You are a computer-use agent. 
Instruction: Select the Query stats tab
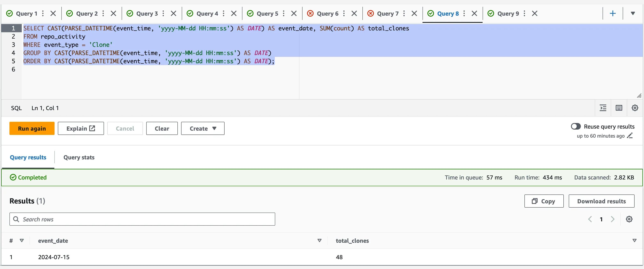coord(78,157)
